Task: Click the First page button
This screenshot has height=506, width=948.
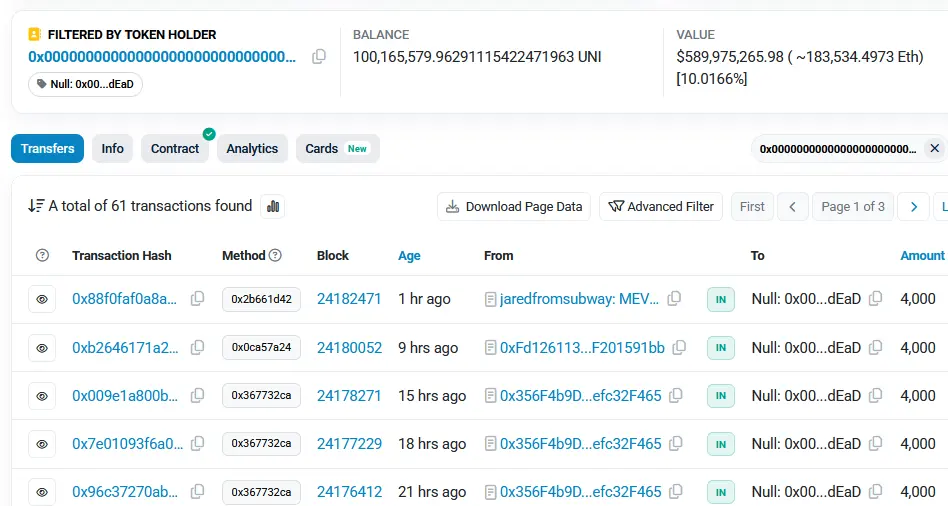Action: coord(752,207)
